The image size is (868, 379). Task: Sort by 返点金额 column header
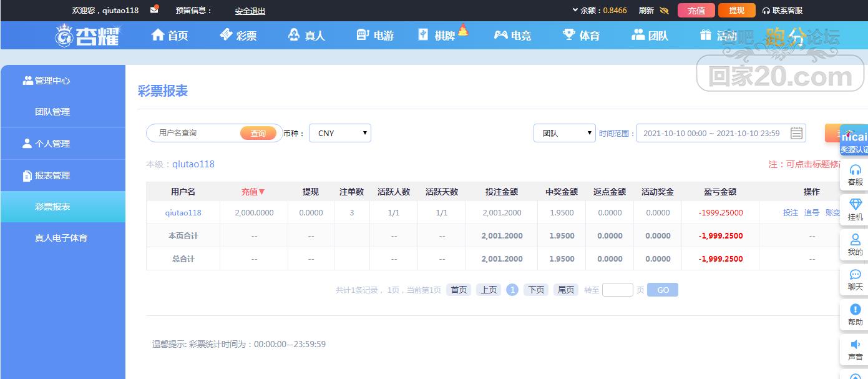pyautogui.click(x=610, y=192)
